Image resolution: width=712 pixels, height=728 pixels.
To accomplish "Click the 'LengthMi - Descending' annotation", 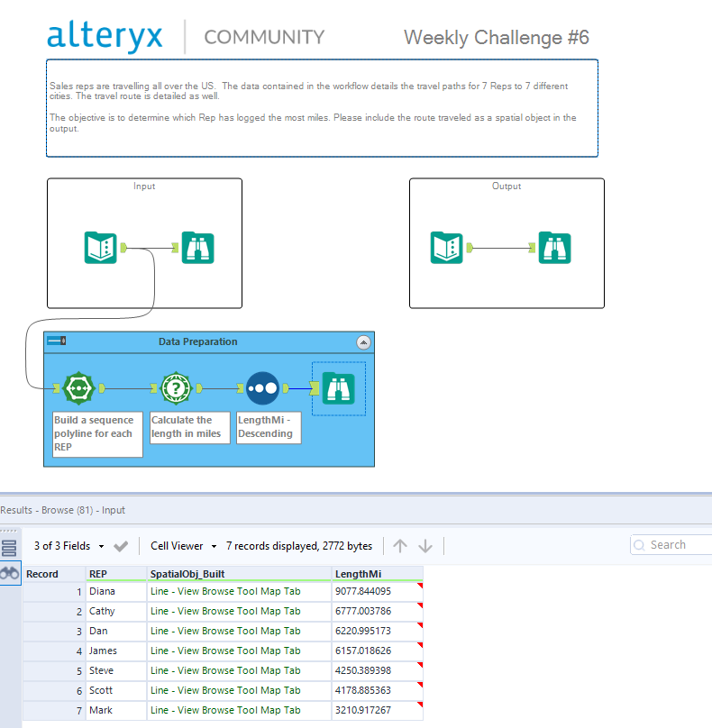I will [269, 428].
